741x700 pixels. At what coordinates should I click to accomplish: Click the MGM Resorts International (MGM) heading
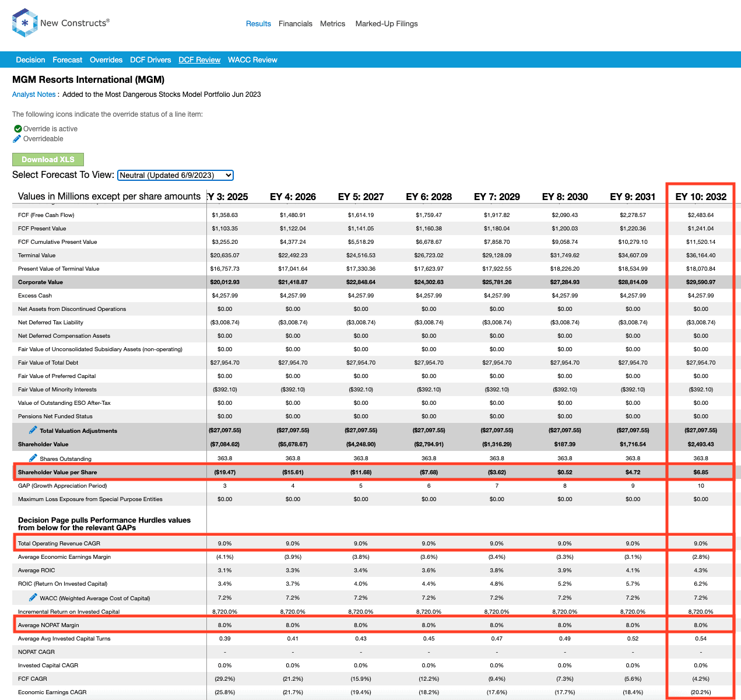[x=88, y=80]
